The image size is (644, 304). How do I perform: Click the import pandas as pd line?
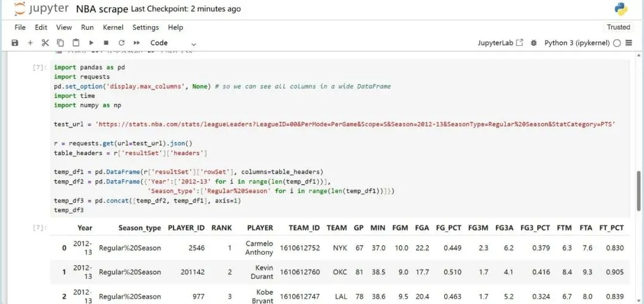(x=89, y=67)
